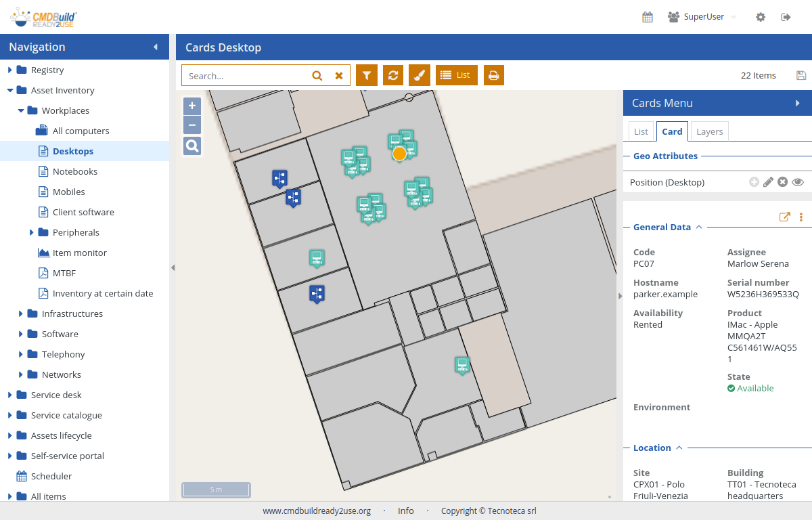812x520 pixels.
Task: Collapse the General Data section
Action: [x=699, y=227]
